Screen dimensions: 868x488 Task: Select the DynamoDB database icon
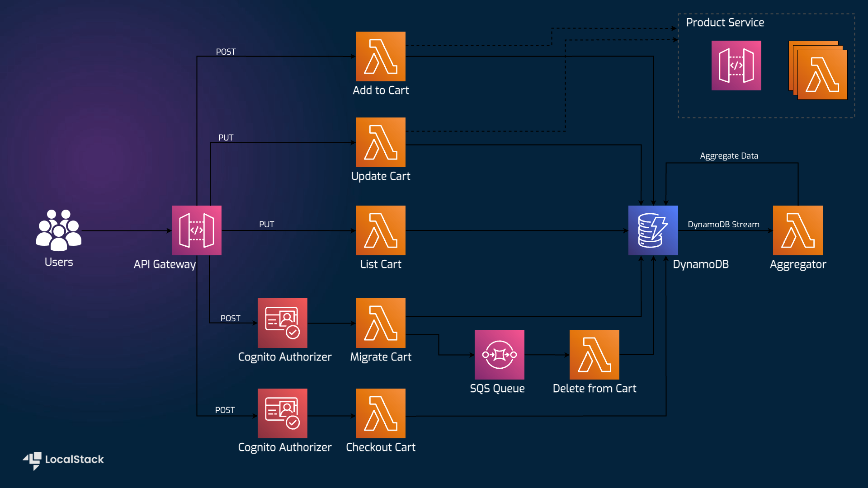[x=653, y=230]
